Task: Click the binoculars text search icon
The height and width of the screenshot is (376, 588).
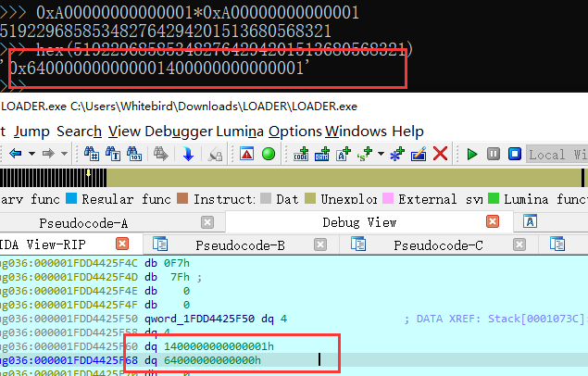Action: point(113,154)
